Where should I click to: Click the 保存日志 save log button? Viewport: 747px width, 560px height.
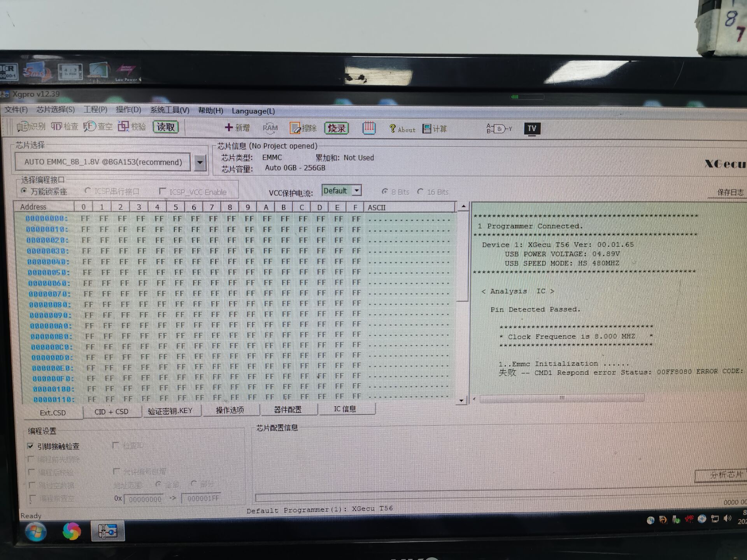click(730, 192)
